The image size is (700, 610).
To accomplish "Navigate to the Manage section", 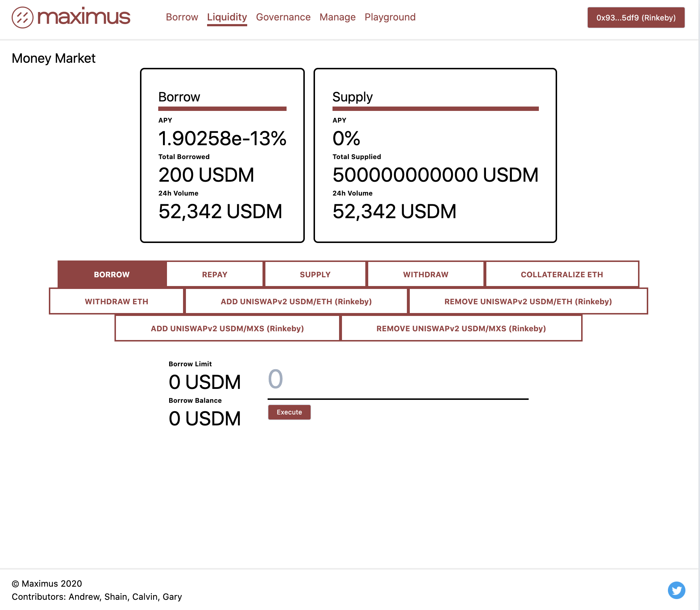I will 337,17.
